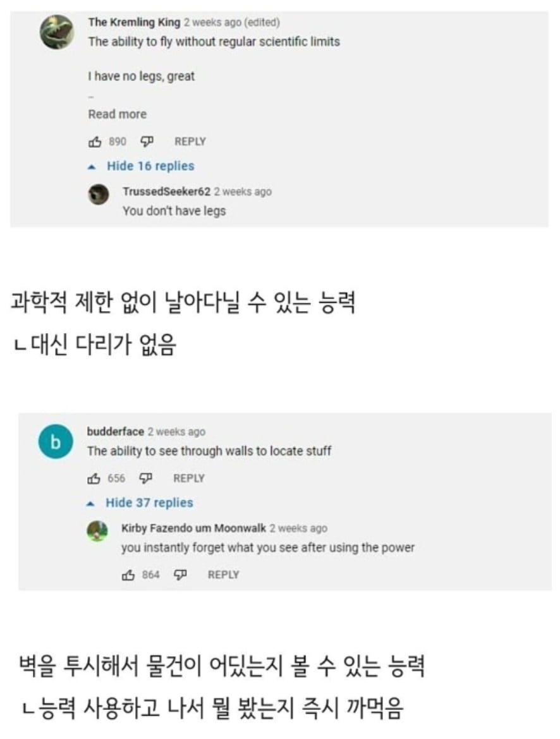The image size is (560, 739).
Task: Reply to budderface's comment
Action: click(x=189, y=478)
